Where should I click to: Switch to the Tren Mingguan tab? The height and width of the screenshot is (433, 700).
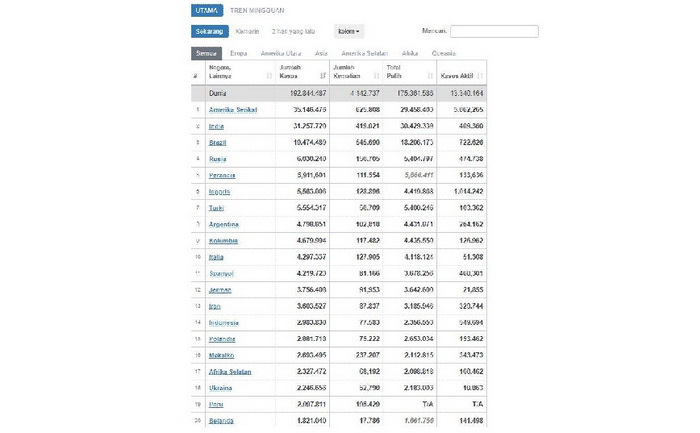pyautogui.click(x=257, y=10)
